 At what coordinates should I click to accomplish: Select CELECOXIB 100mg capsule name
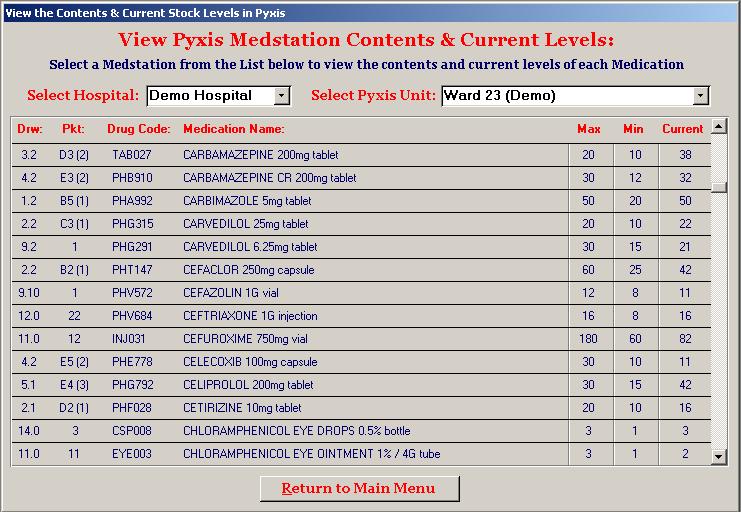point(250,362)
